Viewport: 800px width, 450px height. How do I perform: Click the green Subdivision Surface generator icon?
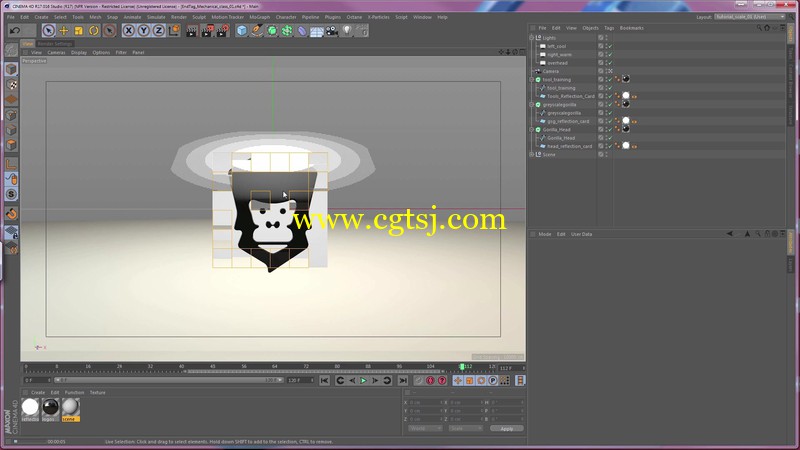[272, 31]
